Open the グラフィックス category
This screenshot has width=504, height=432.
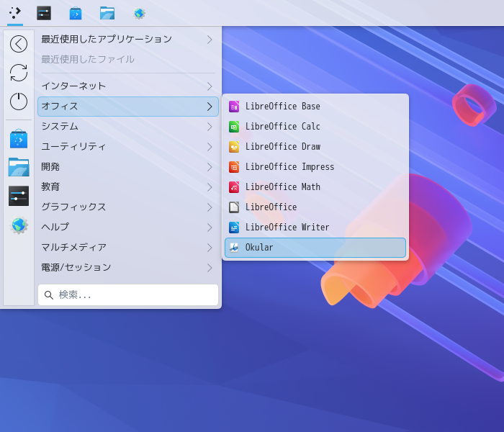(128, 207)
